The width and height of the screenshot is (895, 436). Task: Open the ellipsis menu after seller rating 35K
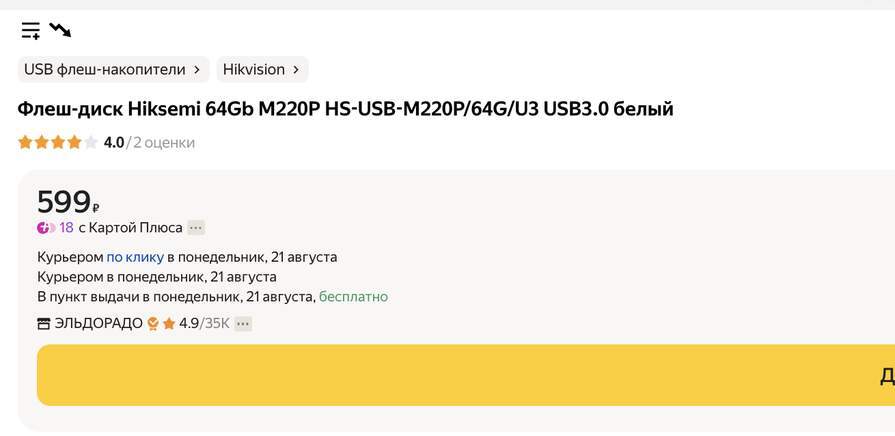[x=243, y=324]
